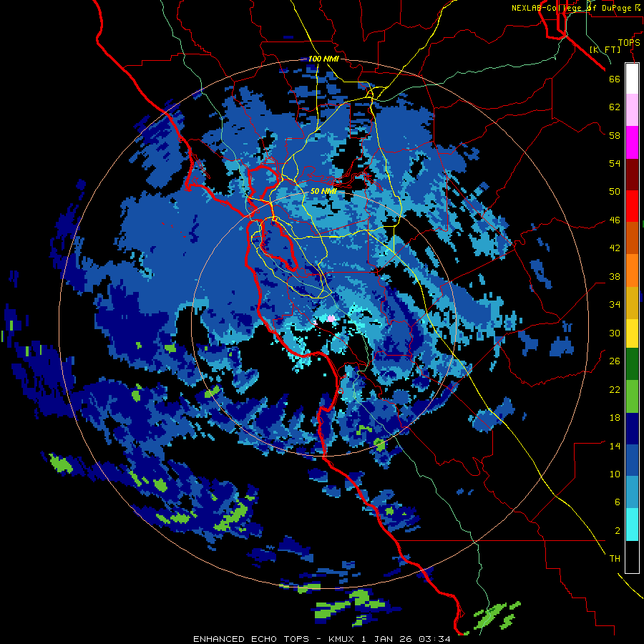This screenshot has height=644, width=644.
Task: Click the '30' legend value
Action: (x=615, y=333)
